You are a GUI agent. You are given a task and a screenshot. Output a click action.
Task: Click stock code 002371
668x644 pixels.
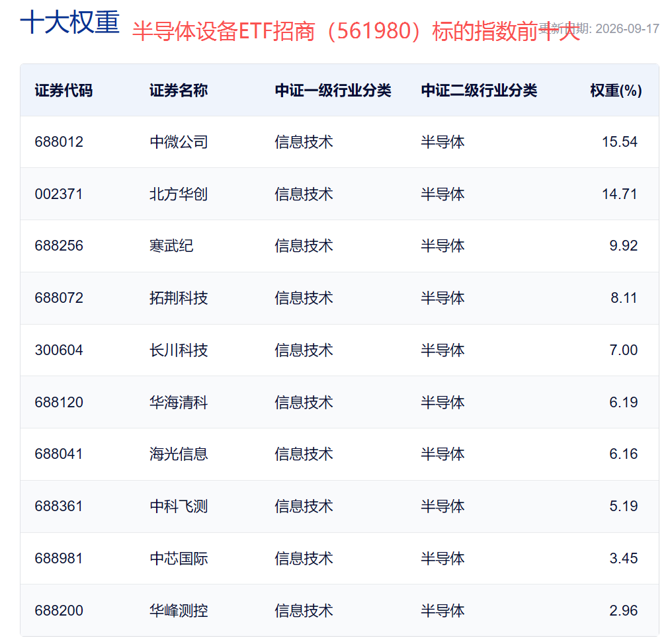click(x=59, y=194)
